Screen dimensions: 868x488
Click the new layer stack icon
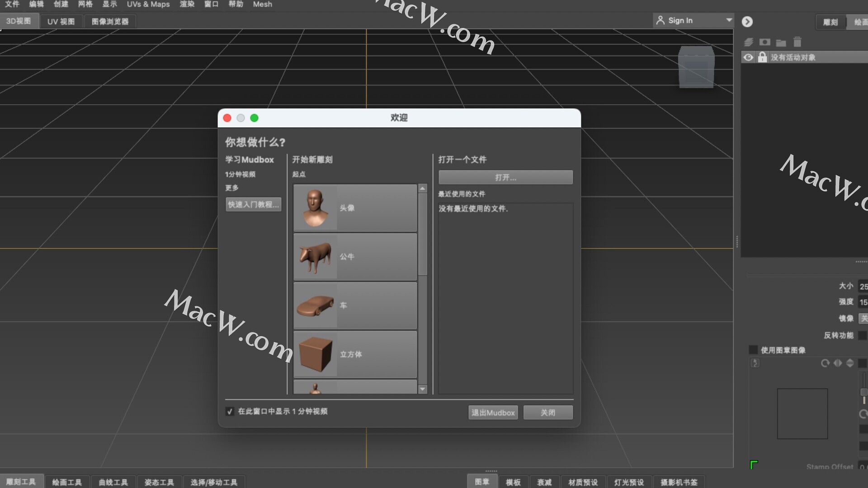pyautogui.click(x=749, y=42)
